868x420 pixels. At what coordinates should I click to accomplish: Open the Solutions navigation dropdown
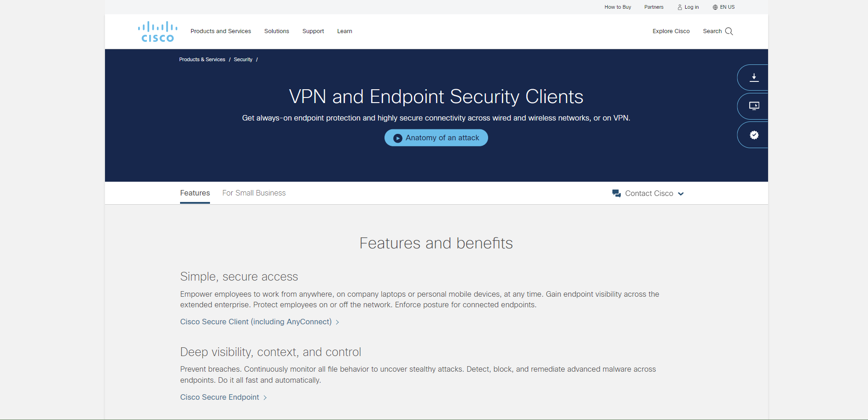pyautogui.click(x=276, y=31)
